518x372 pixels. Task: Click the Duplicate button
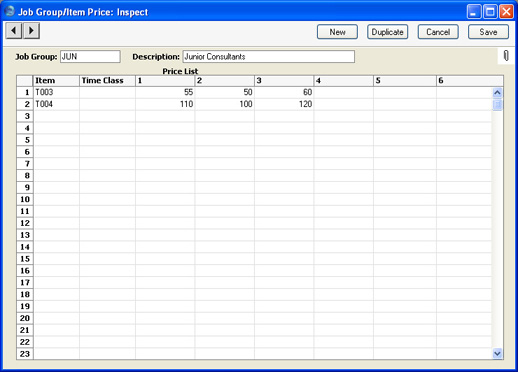click(x=388, y=32)
